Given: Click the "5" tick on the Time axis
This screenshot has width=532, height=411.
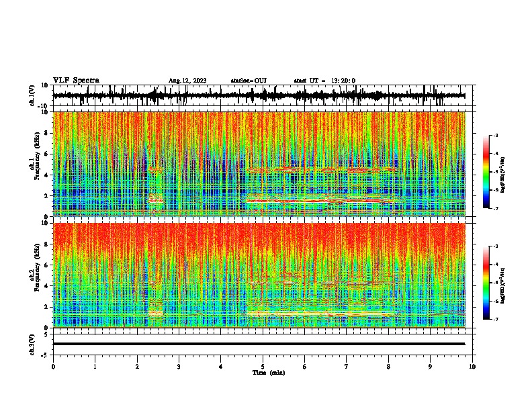Looking at the screenshot, I should pos(263,367).
